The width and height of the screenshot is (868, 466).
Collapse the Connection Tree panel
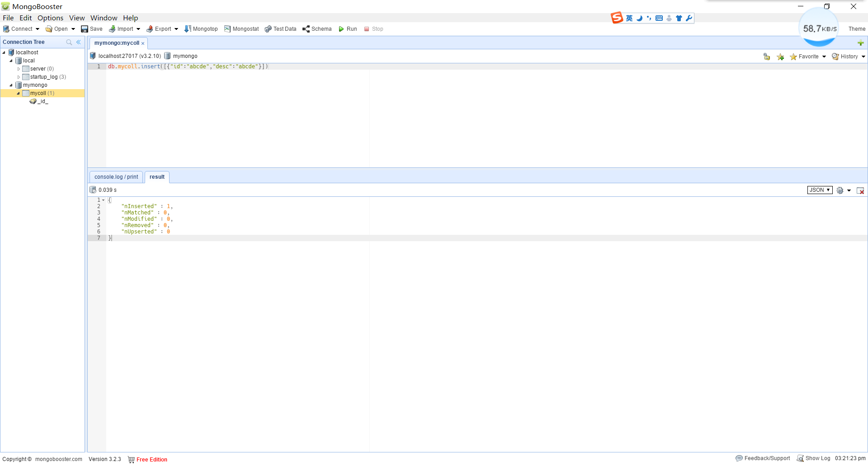[79, 42]
